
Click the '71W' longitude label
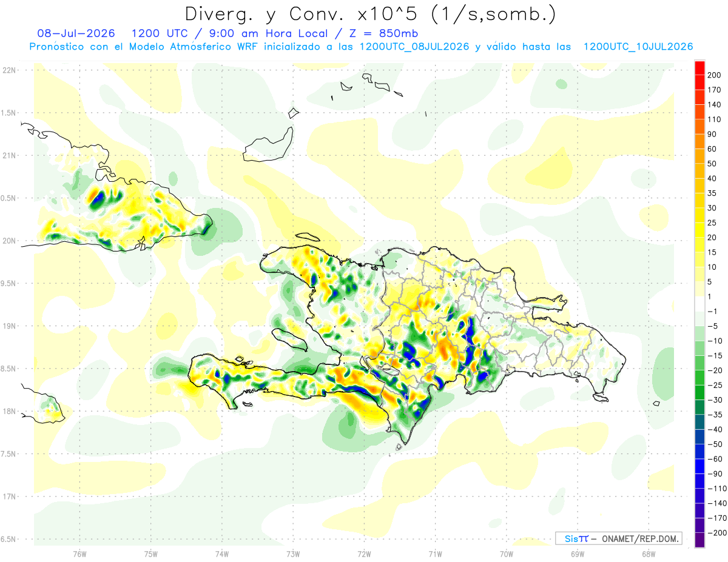coord(435,554)
